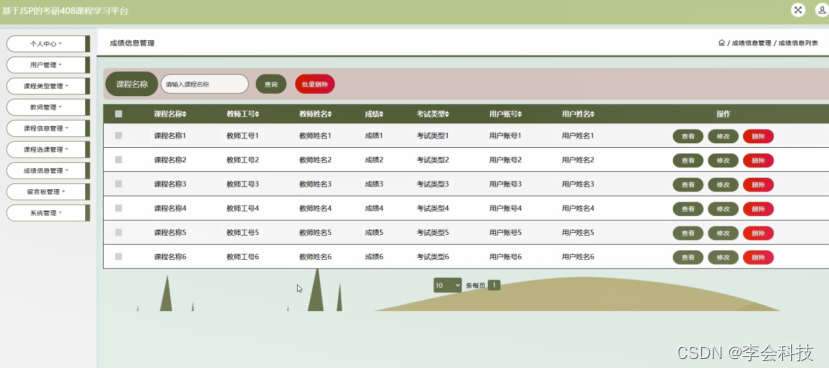This screenshot has width=829, height=371.
Task: Sort table by 用户姓名 column arrows
Action: tap(593, 114)
